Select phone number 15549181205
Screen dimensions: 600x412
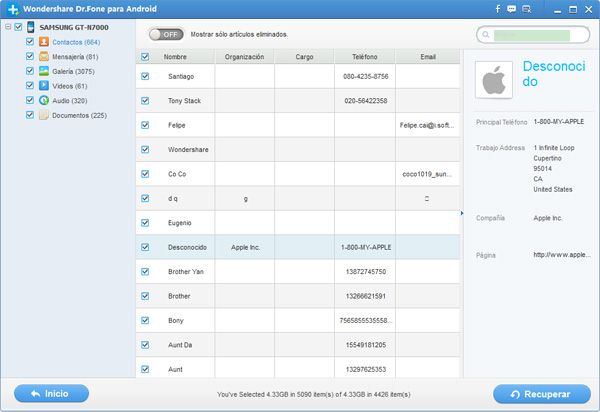[366, 345]
